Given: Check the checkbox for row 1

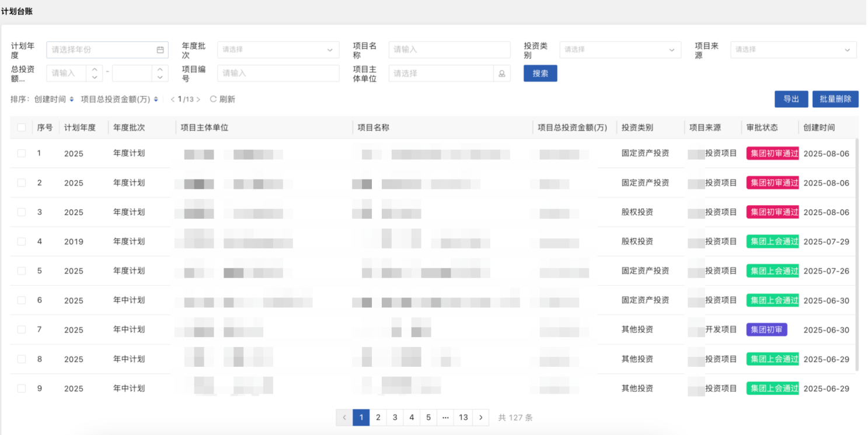Looking at the screenshot, I should [x=22, y=153].
